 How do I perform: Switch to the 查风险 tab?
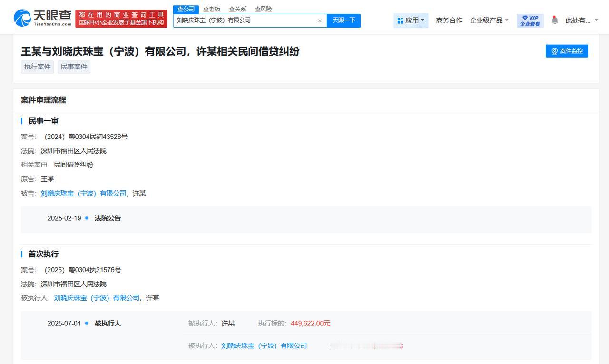[x=263, y=9]
